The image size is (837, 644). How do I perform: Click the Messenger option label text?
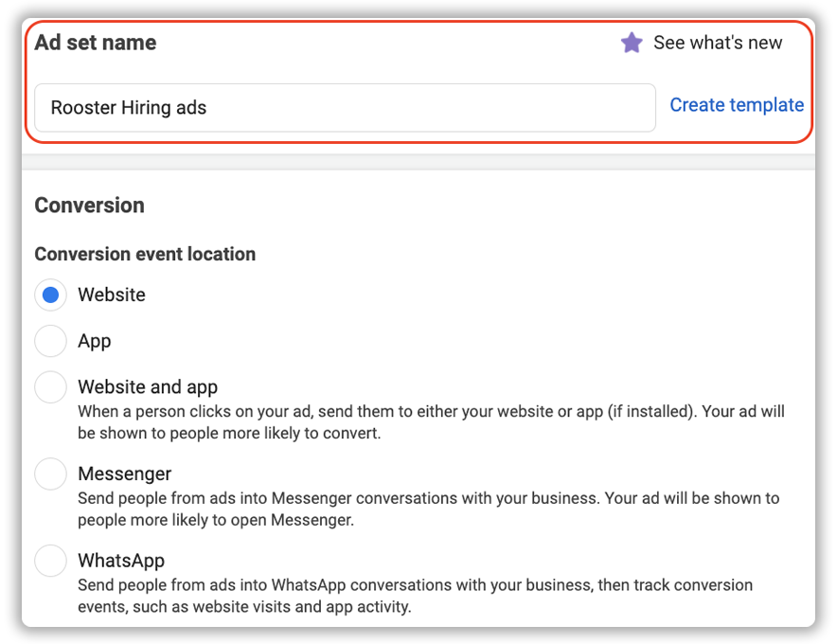point(124,474)
